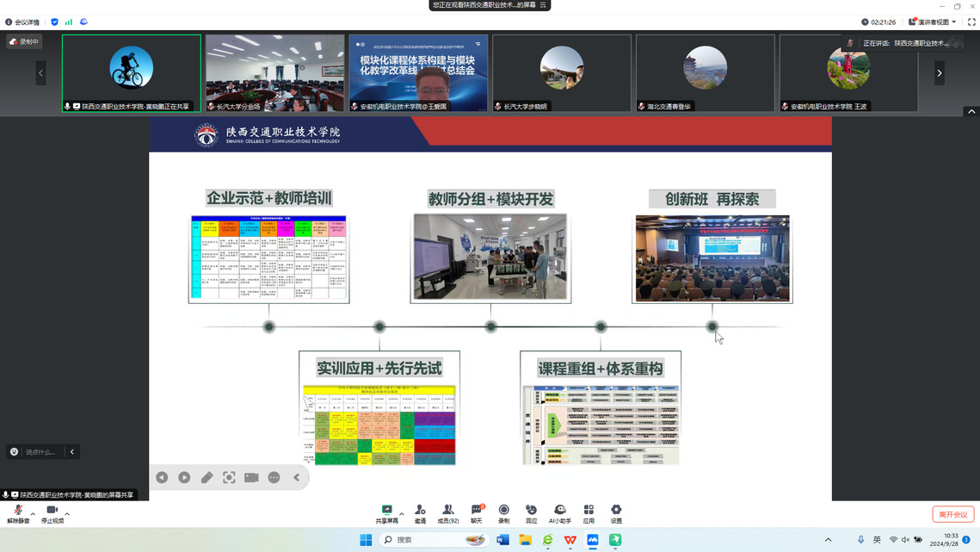
Task: Expand audio options arrow beside microphone
Action: [x=33, y=514]
